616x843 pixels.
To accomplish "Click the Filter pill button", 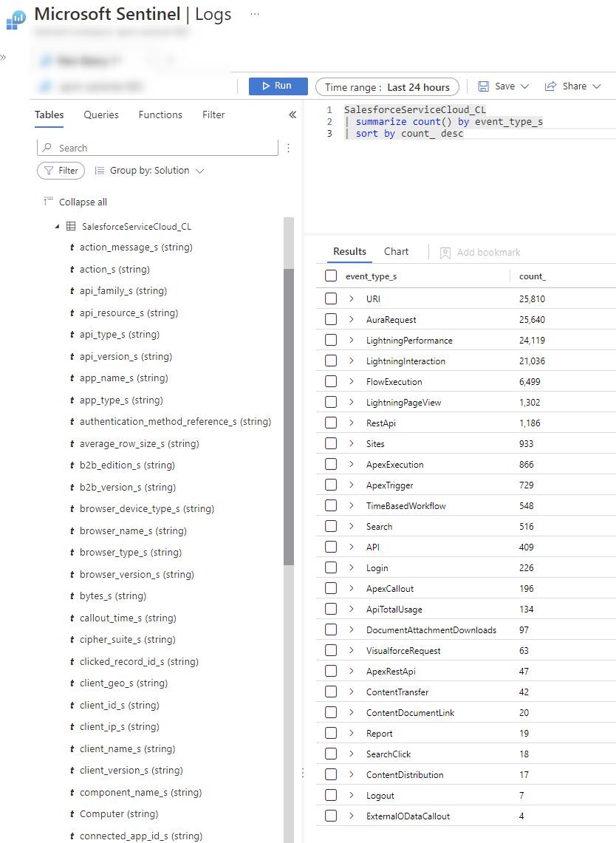I will coord(61,171).
